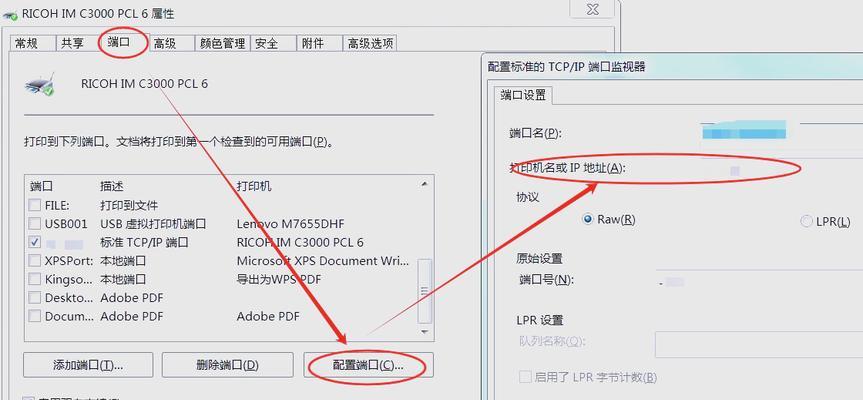Click the port list scroll down arrow

[x=424, y=332]
